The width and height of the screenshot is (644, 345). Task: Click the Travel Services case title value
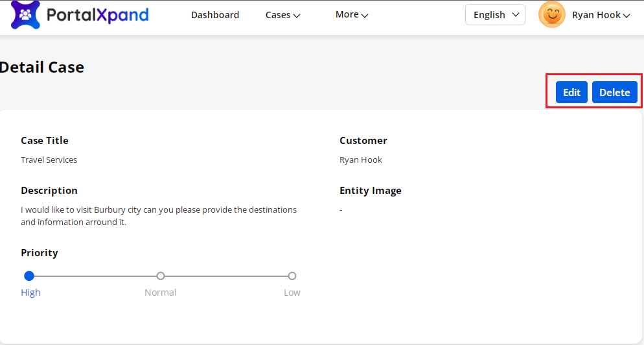[x=49, y=160]
